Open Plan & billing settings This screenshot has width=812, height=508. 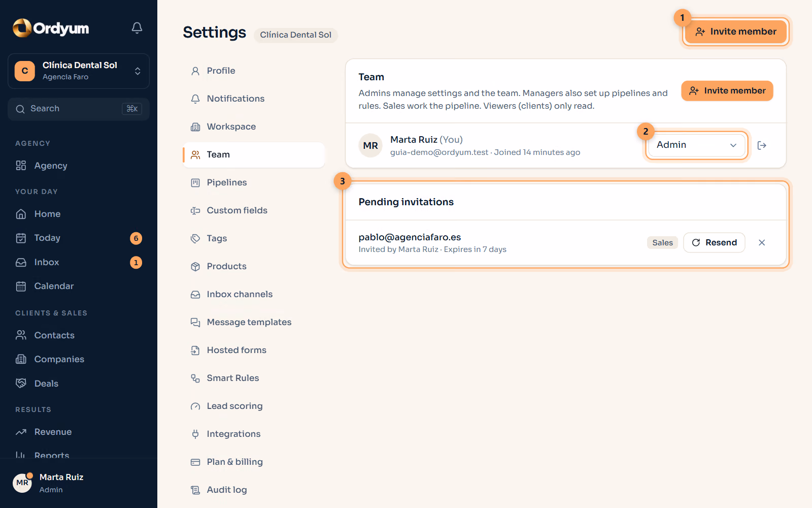tap(254, 462)
